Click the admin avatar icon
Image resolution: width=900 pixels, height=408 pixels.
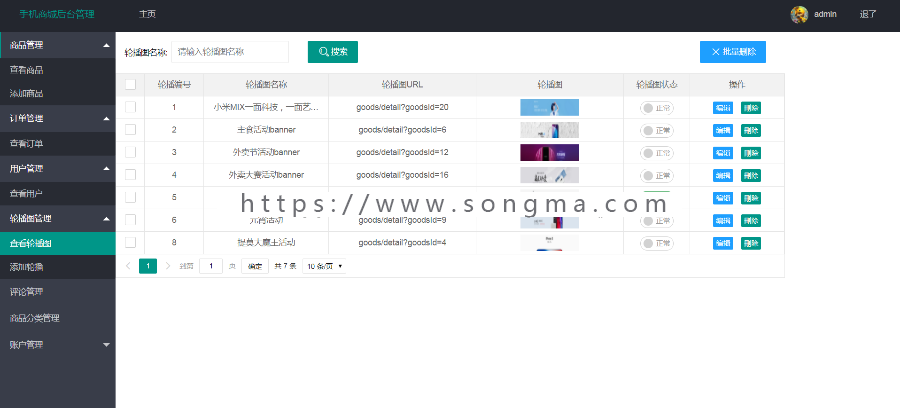click(799, 14)
